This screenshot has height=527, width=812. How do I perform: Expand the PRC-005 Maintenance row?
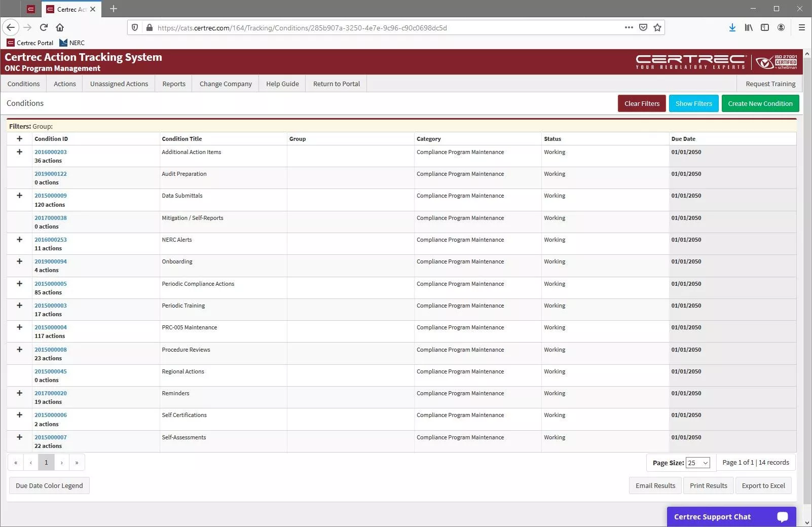20,327
